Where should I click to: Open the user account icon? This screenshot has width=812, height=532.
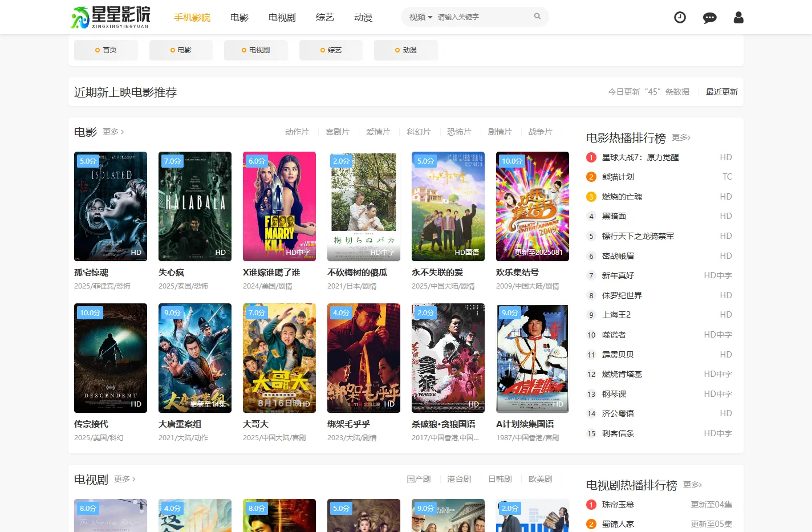click(x=738, y=18)
